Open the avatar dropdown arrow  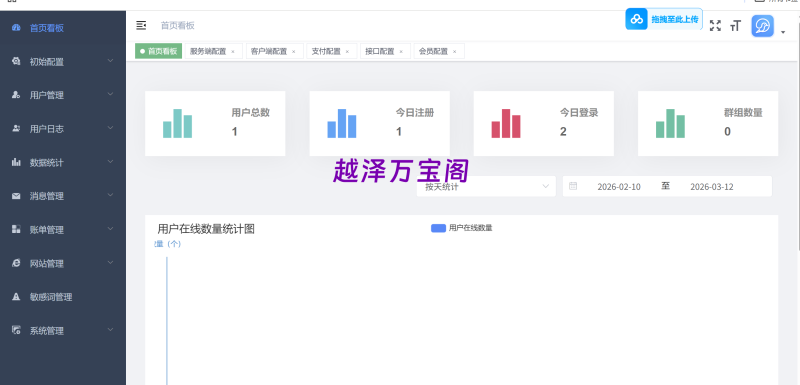783,33
